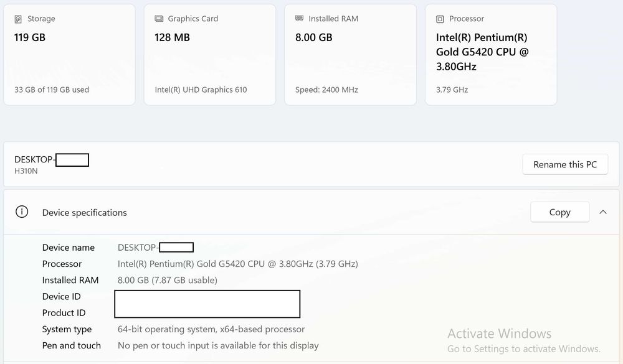Open the Graphics Card 128 MB card
The image size is (623, 364).
209,55
